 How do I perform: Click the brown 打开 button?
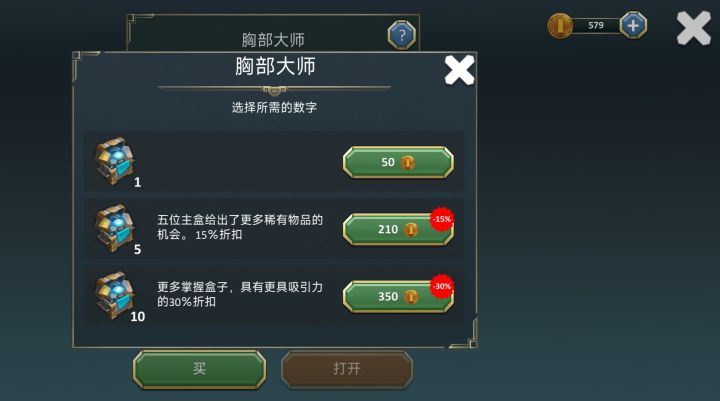[347, 369]
